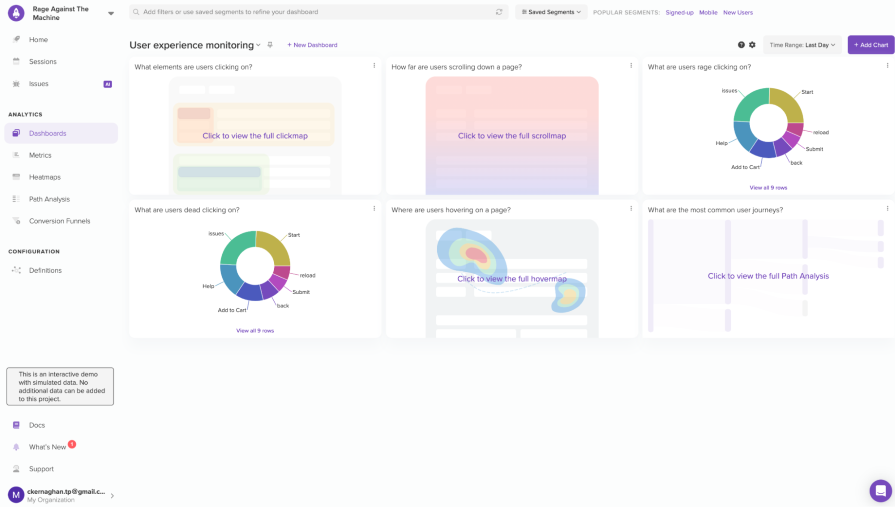This screenshot has width=895, height=507.
Task: Open rage clicking chart options menu
Action: pos(887,66)
